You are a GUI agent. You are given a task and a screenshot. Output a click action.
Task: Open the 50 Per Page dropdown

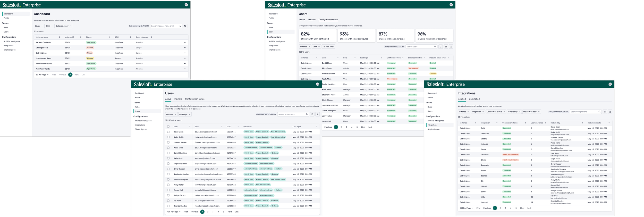coord(42,75)
